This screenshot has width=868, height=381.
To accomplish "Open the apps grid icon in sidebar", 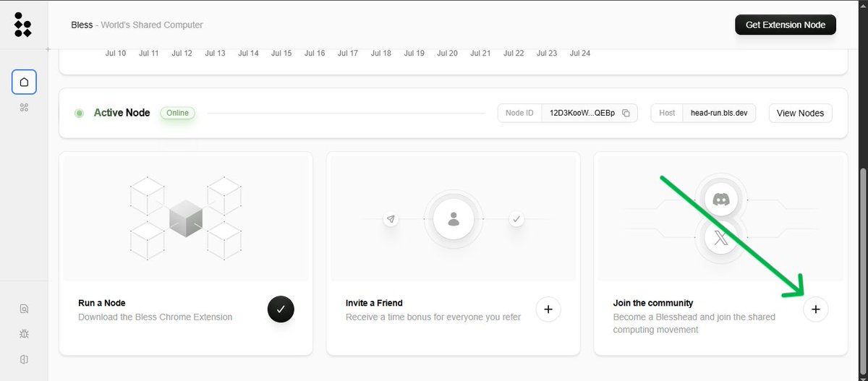I will (24, 108).
